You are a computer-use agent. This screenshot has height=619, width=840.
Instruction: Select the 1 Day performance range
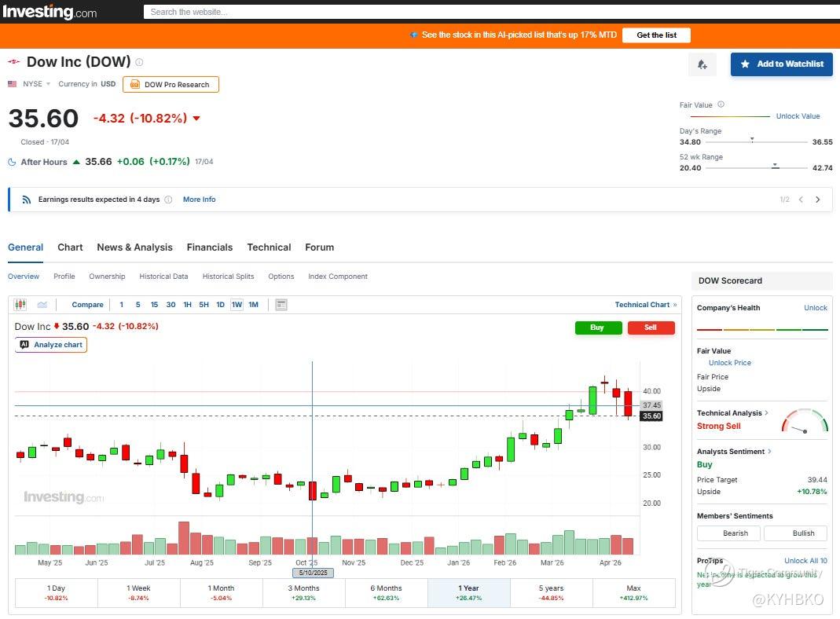pos(57,593)
